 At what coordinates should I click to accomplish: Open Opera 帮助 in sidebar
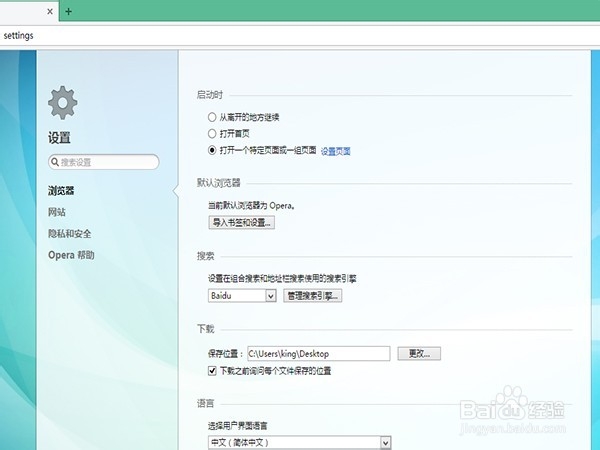(71, 255)
